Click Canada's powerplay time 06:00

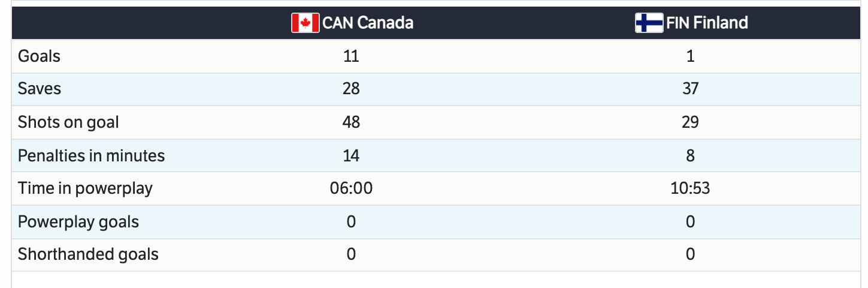351,188
